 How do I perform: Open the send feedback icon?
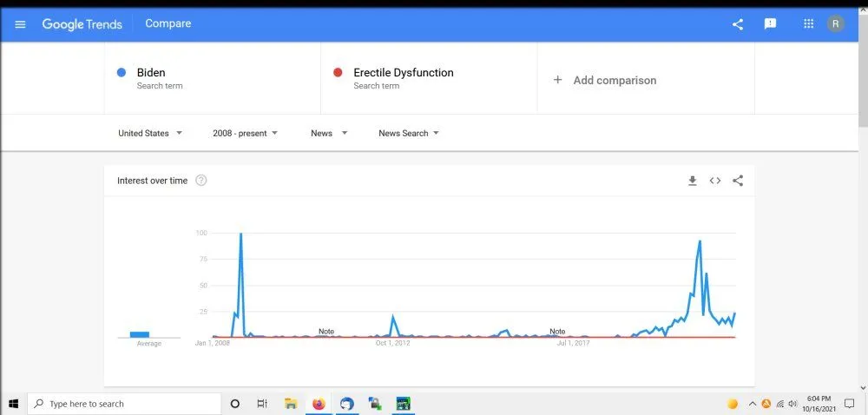click(770, 24)
